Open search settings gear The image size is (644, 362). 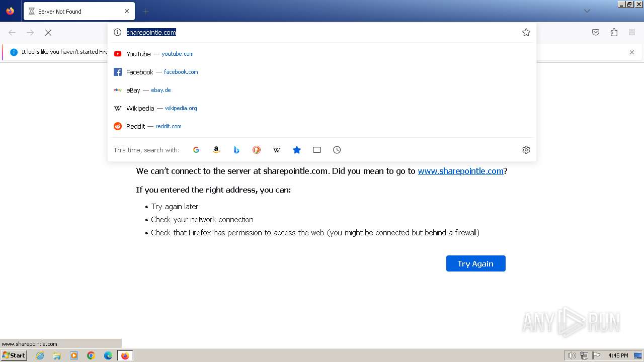click(526, 150)
